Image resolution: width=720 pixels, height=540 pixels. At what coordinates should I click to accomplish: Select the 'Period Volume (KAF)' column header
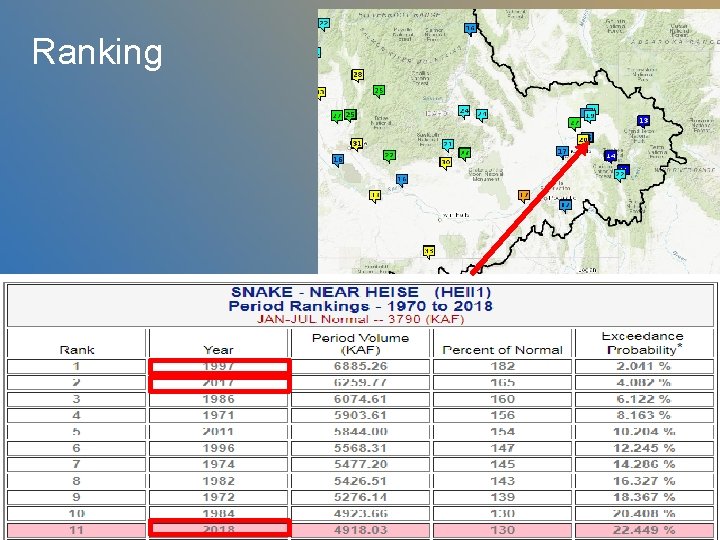click(x=360, y=344)
